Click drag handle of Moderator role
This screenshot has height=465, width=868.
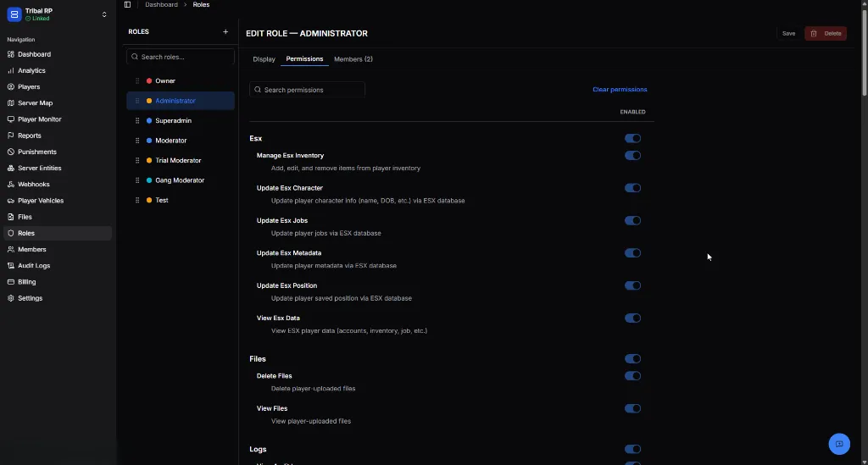(137, 141)
